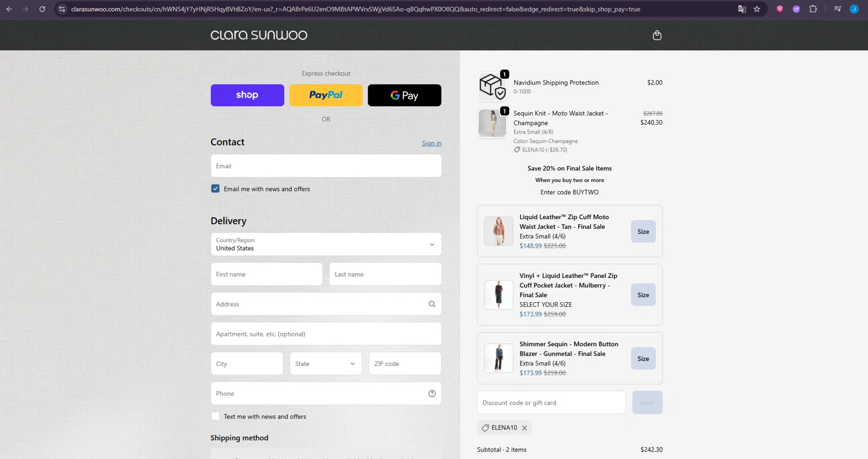Click Navidium Shipping Protection box icon
Image resolution: width=868 pixels, height=459 pixels.
[x=492, y=86]
